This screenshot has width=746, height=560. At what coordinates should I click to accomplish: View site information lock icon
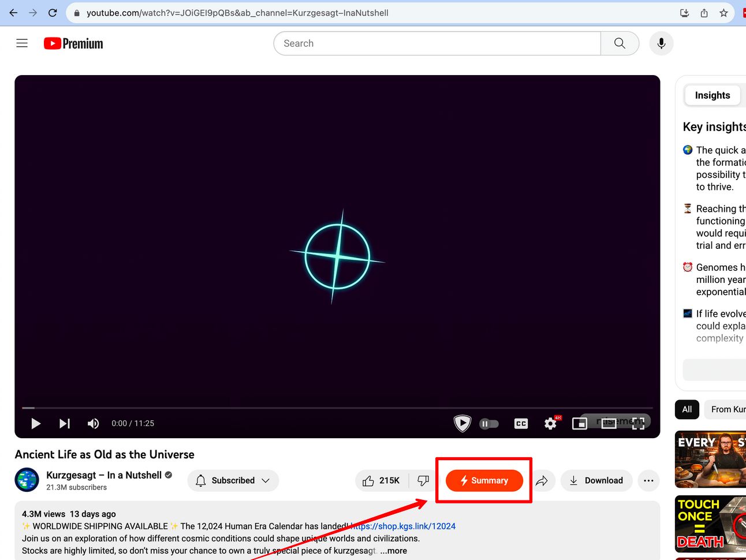click(x=77, y=13)
